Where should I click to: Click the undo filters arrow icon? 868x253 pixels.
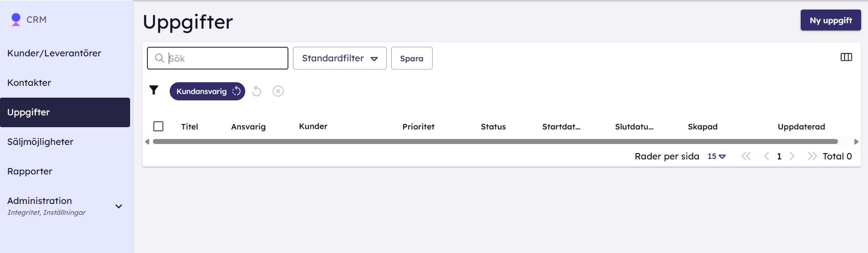click(x=257, y=91)
